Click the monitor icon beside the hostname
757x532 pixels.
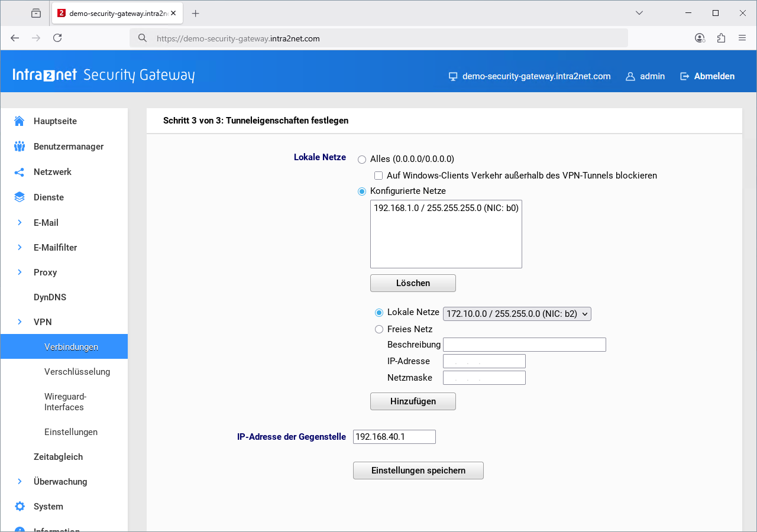point(453,76)
